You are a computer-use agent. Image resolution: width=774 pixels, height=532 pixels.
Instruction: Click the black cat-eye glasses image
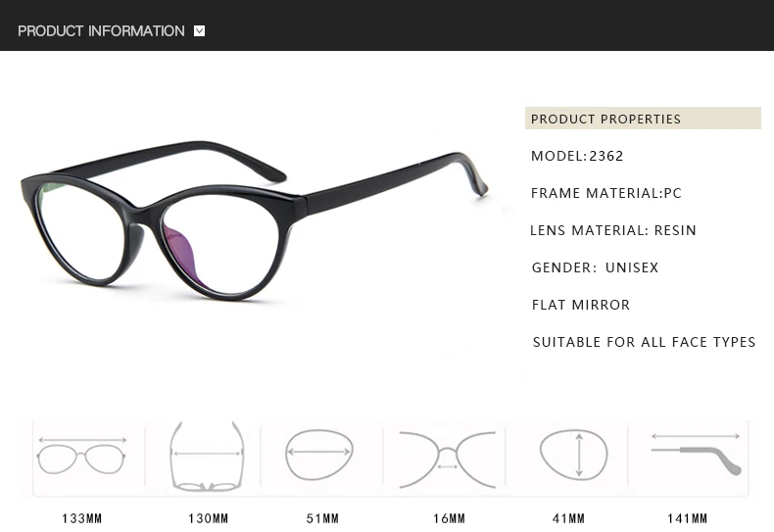pos(254,220)
